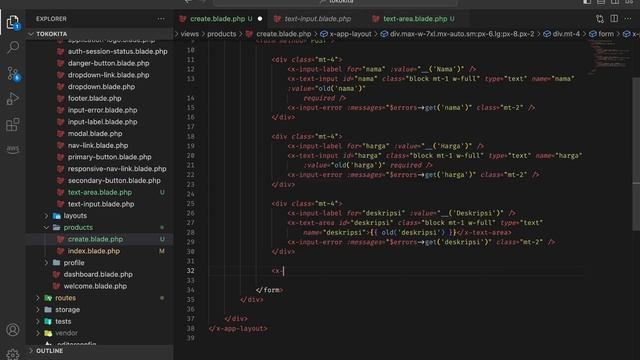Expand the tests folder

63,321
